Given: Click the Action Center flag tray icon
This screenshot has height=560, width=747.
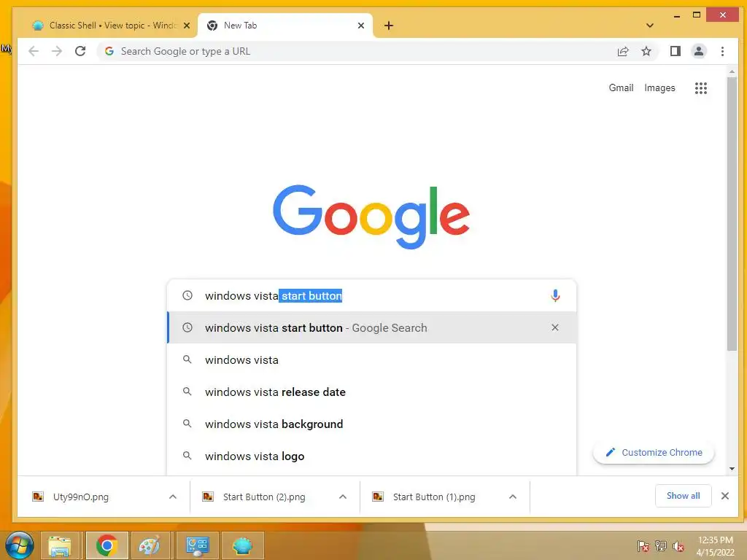Looking at the screenshot, I should point(643,545).
